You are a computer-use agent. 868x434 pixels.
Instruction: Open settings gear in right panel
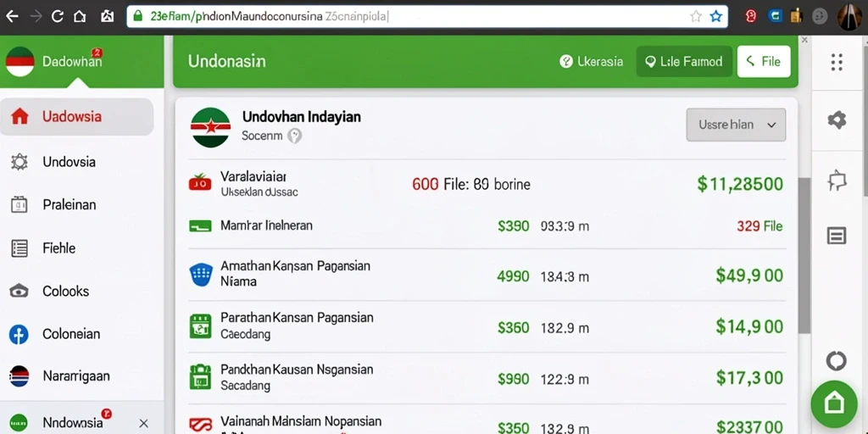pos(837,120)
